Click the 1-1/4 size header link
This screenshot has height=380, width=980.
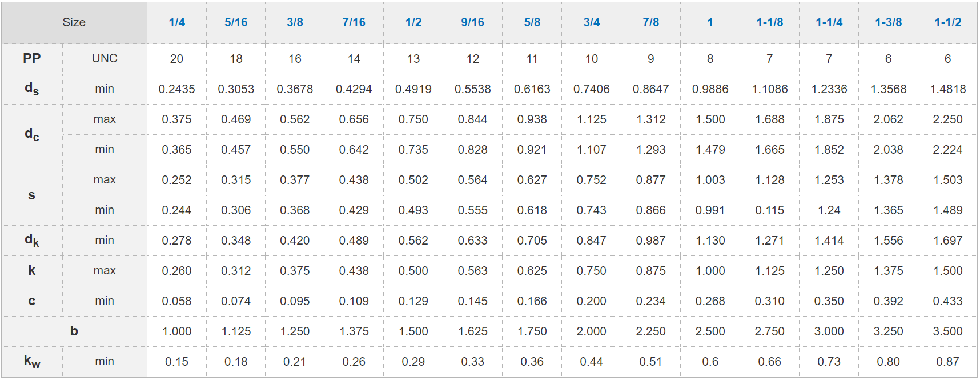tap(829, 22)
